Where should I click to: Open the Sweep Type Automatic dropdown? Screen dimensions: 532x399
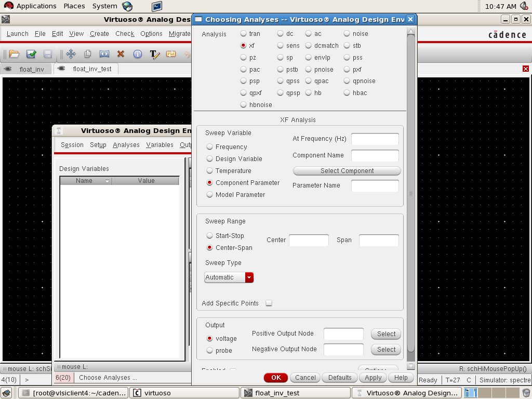tap(229, 277)
